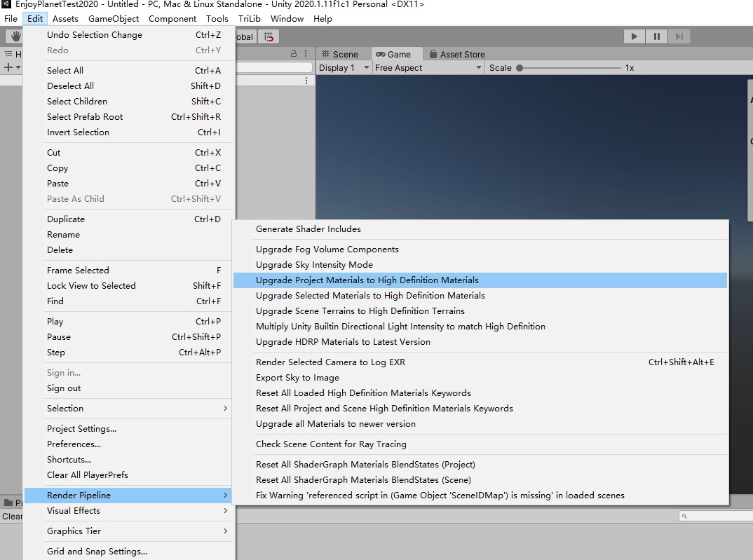
Task: Click the Play button
Action: tap(635, 36)
